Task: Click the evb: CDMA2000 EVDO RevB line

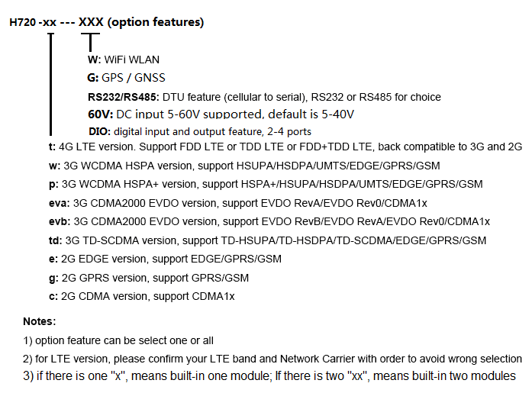Action: (269, 221)
